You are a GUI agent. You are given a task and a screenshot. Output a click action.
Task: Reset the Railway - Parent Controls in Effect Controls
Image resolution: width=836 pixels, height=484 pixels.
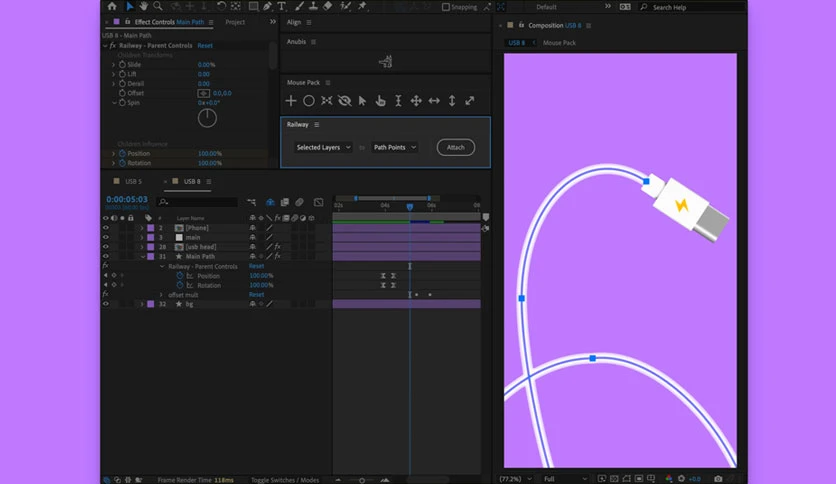coord(205,46)
